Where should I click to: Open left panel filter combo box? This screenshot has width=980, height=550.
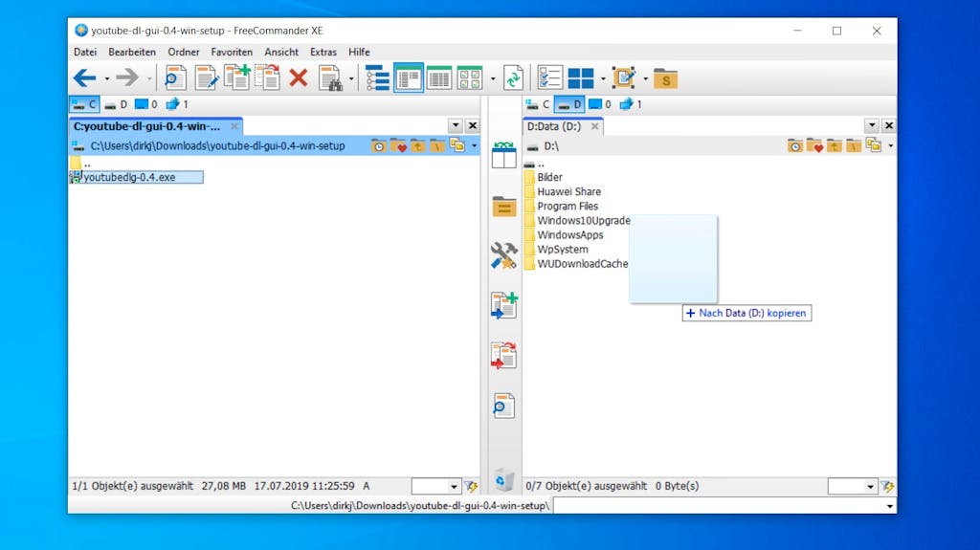click(436, 486)
